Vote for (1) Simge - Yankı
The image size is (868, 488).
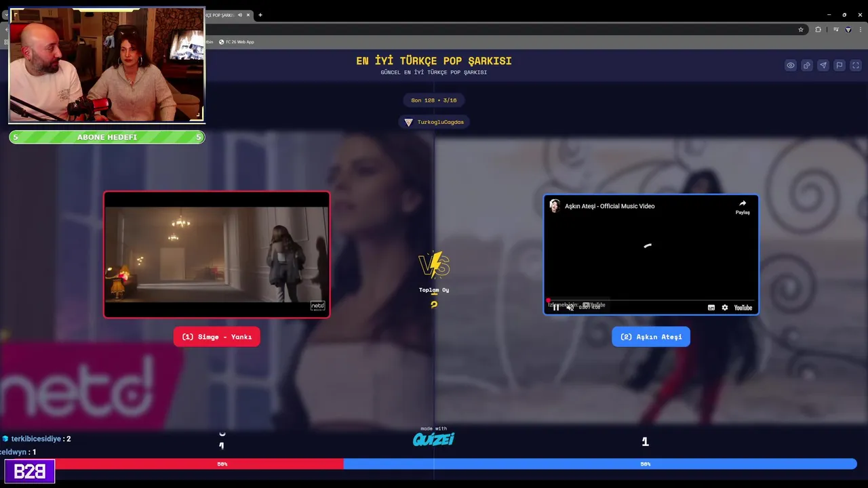(x=216, y=337)
